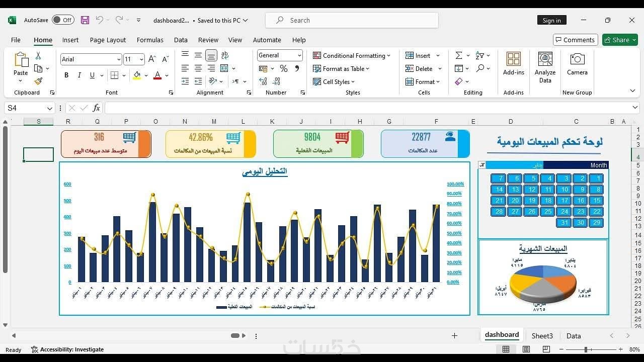Select the Sheet3 sheet tab
644x362 pixels.
pyautogui.click(x=542, y=336)
